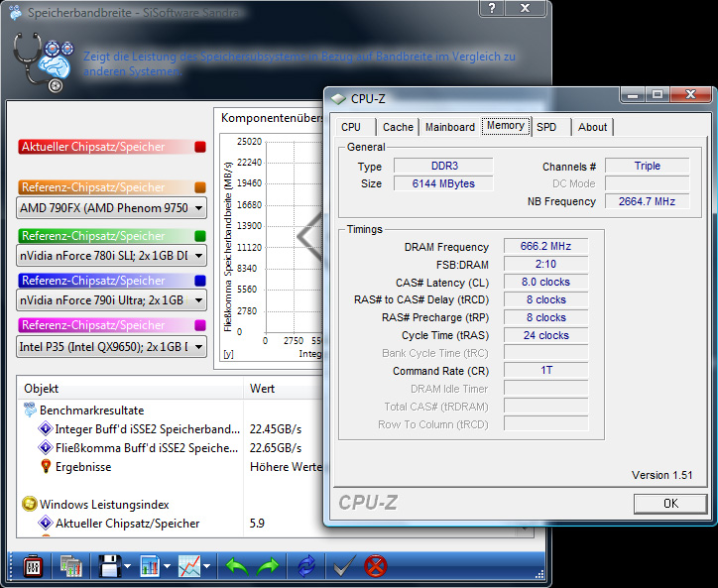This screenshot has width=718, height=588.
Task: Click the OK button in CPU-Z
Action: (x=670, y=504)
